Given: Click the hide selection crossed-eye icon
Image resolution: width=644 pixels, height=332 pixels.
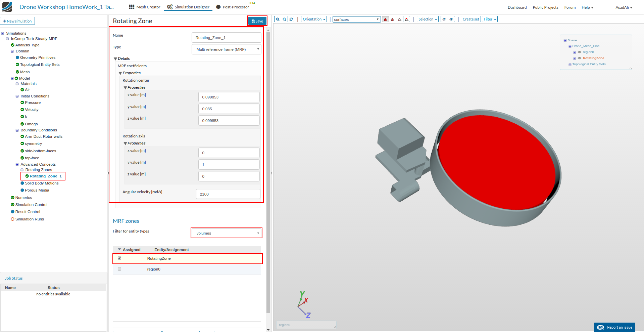Looking at the screenshot, I should [x=444, y=19].
